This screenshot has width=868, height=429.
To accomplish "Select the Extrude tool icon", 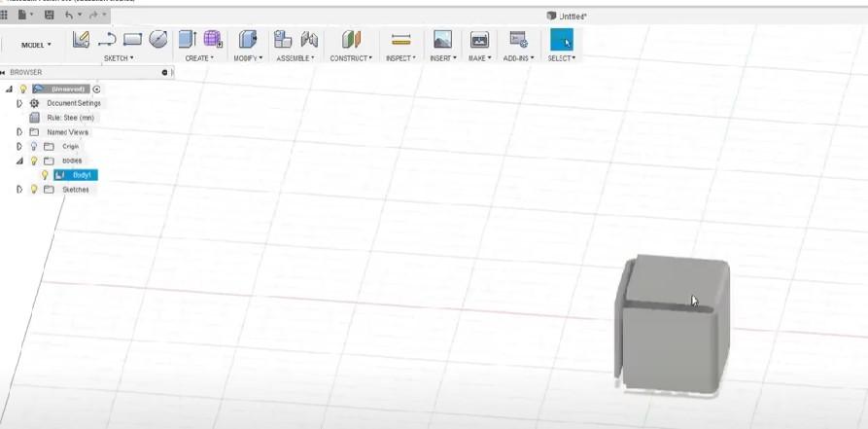I will pos(188,39).
